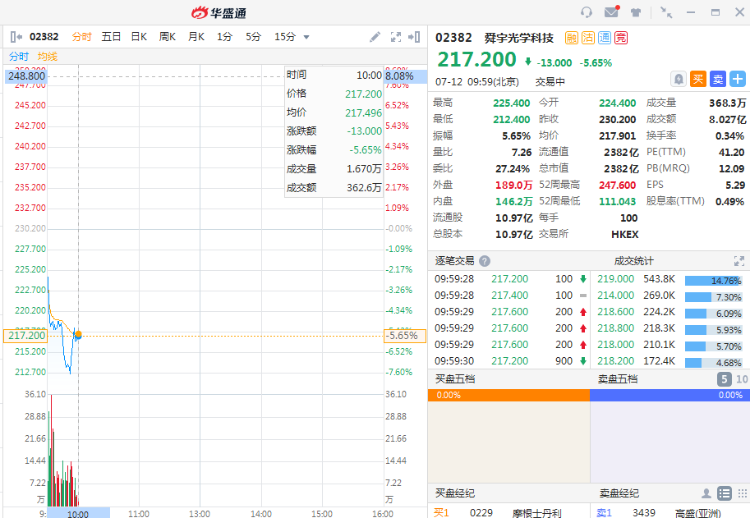Click the pencil drawing tool icon
The height and width of the screenshot is (518, 750).
pyautogui.click(x=375, y=37)
